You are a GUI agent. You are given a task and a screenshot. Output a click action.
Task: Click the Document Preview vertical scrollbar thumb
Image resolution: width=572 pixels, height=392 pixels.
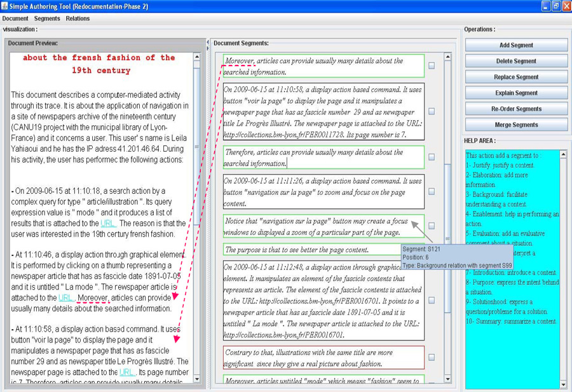coord(196,146)
